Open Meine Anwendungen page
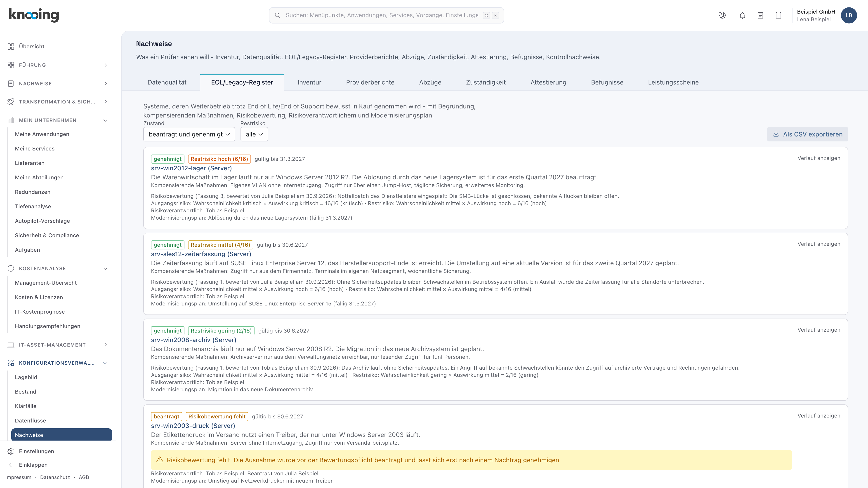The image size is (868, 488). tap(42, 134)
